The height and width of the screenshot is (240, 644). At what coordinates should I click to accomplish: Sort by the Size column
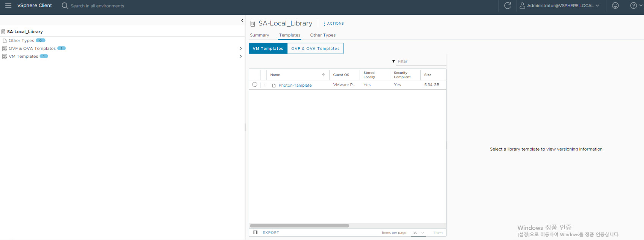coord(428,75)
